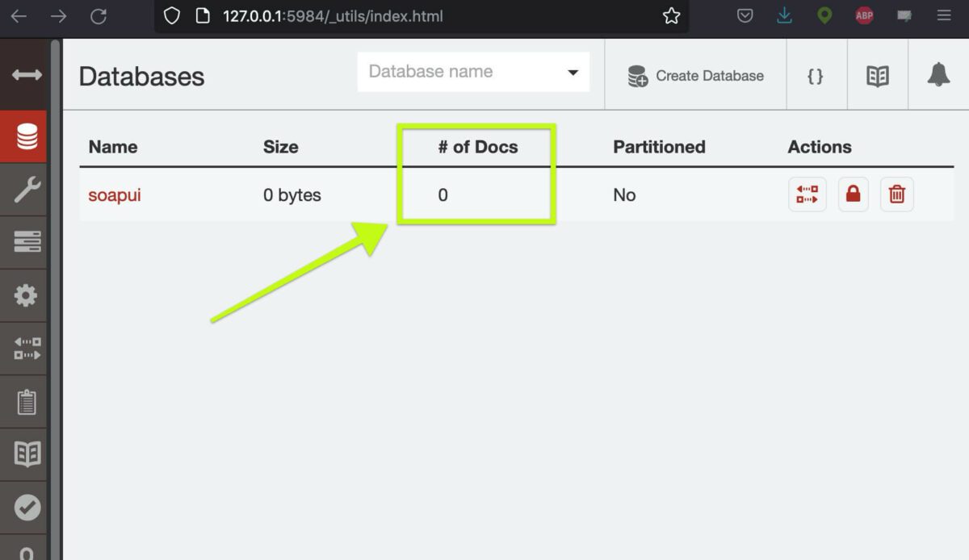
Task: Open the browser hamburger menu
Action: pyautogui.click(x=943, y=16)
